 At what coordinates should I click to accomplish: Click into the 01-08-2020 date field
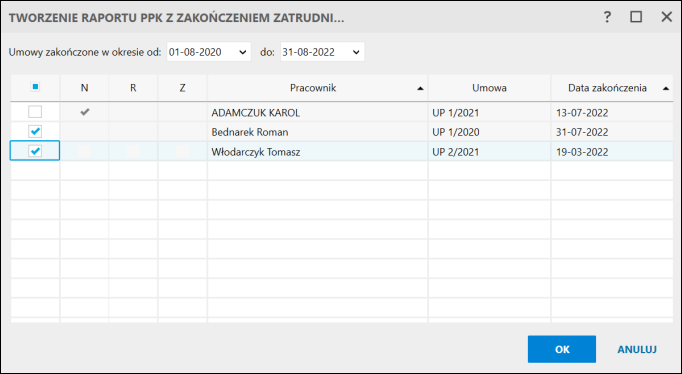[201, 52]
